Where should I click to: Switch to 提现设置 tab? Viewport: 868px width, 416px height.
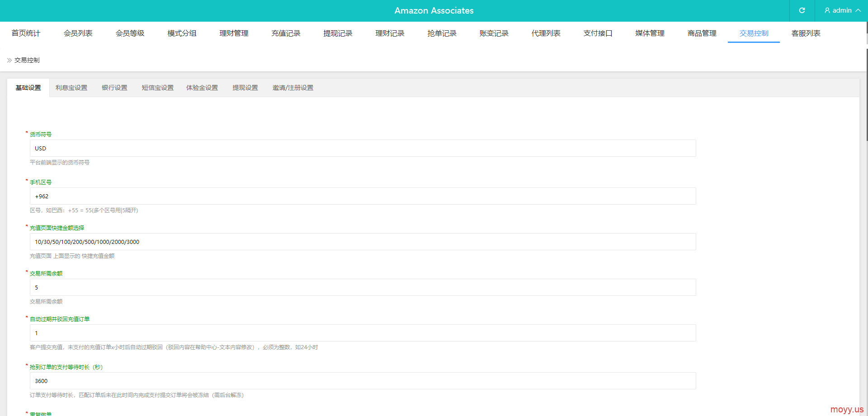click(x=245, y=88)
